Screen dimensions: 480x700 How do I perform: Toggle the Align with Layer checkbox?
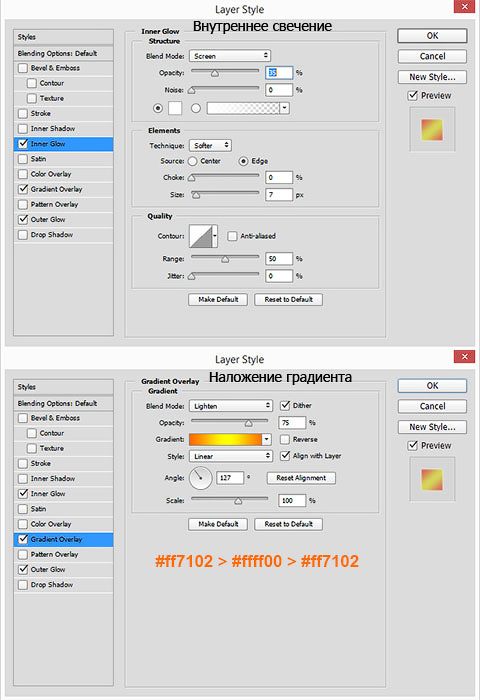click(x=285, y=456)
